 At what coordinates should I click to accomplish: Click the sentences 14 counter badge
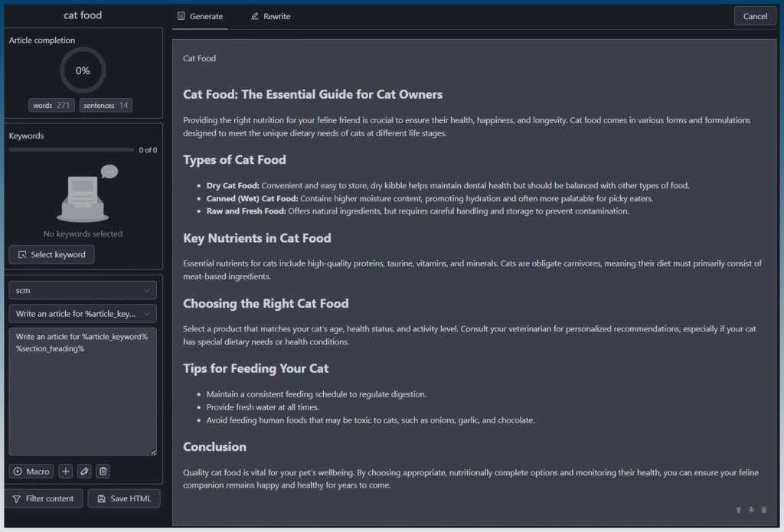pos(106,106)
